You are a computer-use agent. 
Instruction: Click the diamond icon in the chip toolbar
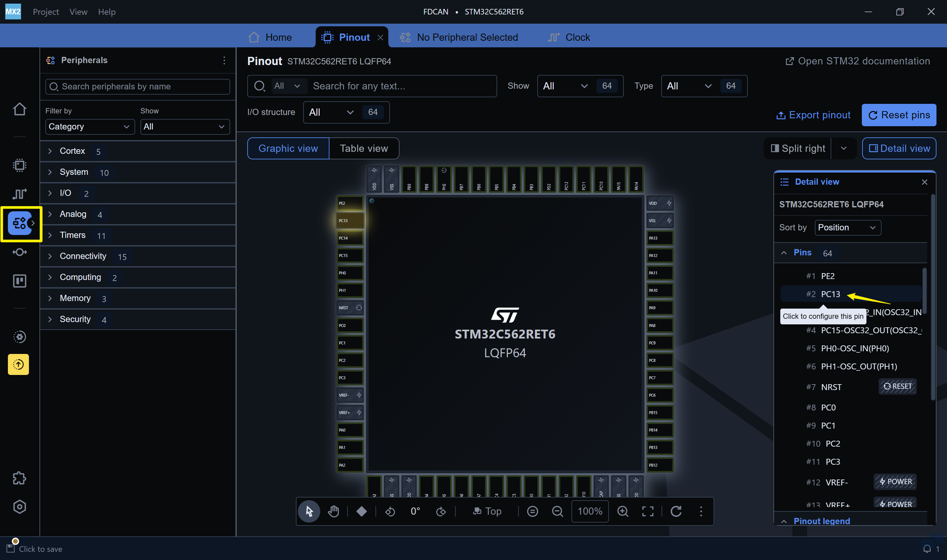click(362, 511)
